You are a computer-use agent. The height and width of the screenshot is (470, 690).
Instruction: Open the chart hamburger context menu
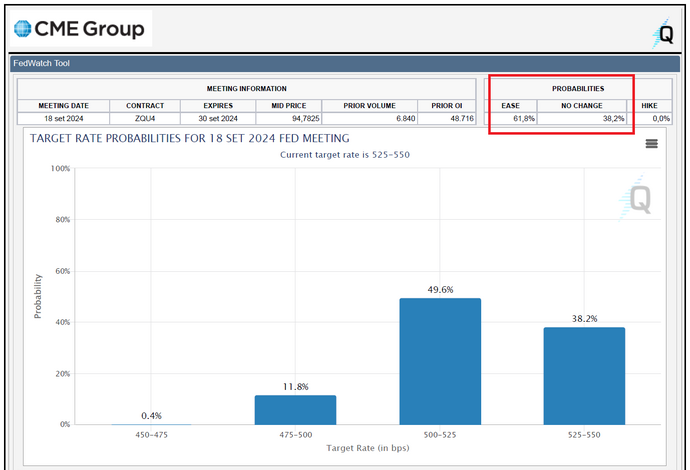pos(652,144)
